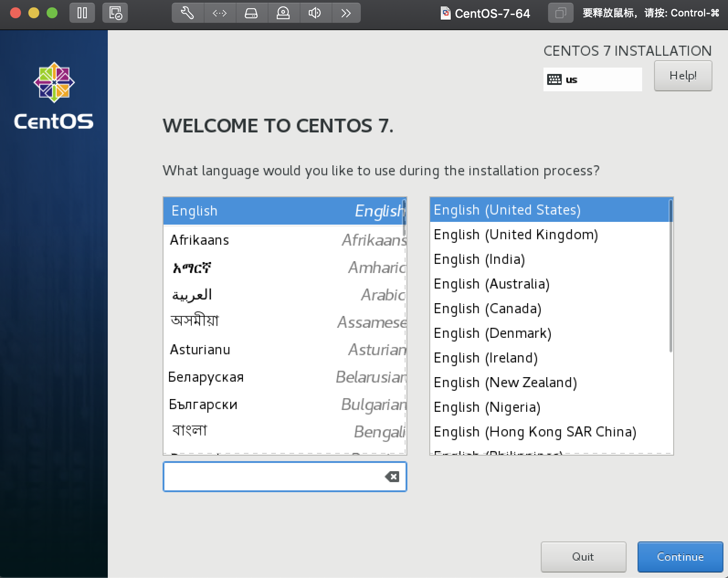
Task: Click the network adapter arrows icon
Action: click(220, 13)
